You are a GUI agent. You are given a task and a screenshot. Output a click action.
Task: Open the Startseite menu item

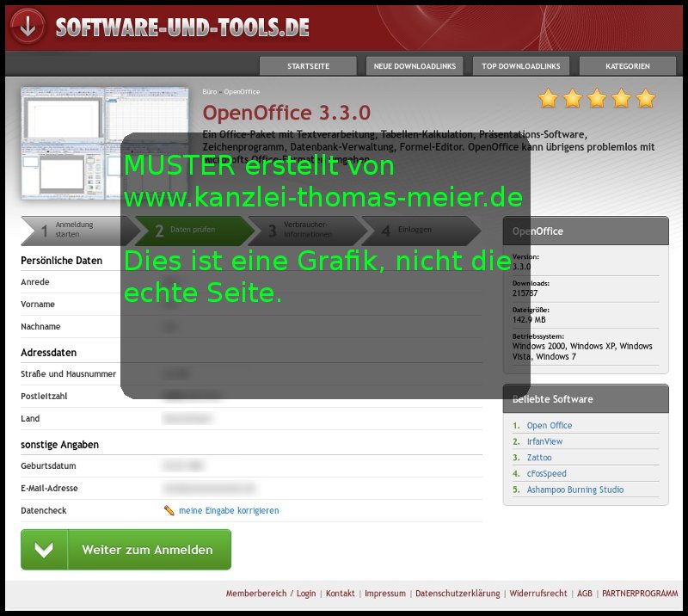308,66
